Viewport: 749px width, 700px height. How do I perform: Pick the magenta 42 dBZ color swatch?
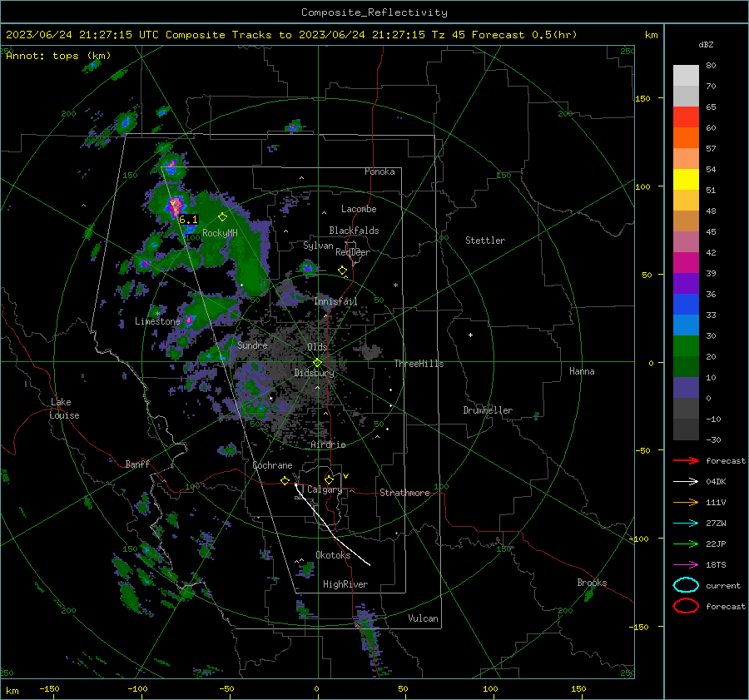point(686,262)
